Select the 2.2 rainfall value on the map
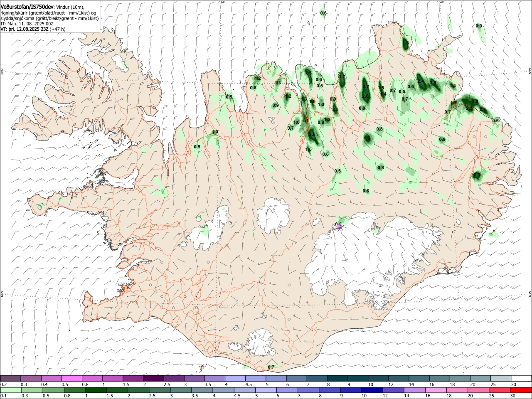Screen dimensions: 532x399 [366, 86]
